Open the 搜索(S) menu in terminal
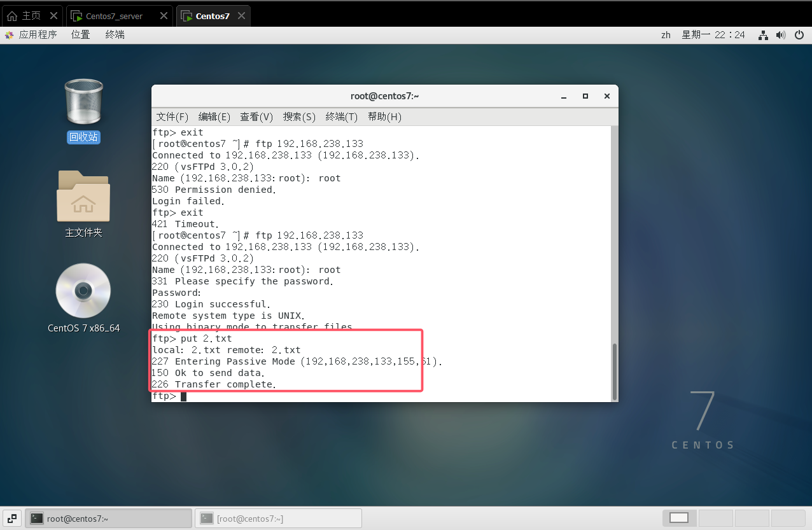Viewport: 812px width, 530px height. [x=299, y=117]
